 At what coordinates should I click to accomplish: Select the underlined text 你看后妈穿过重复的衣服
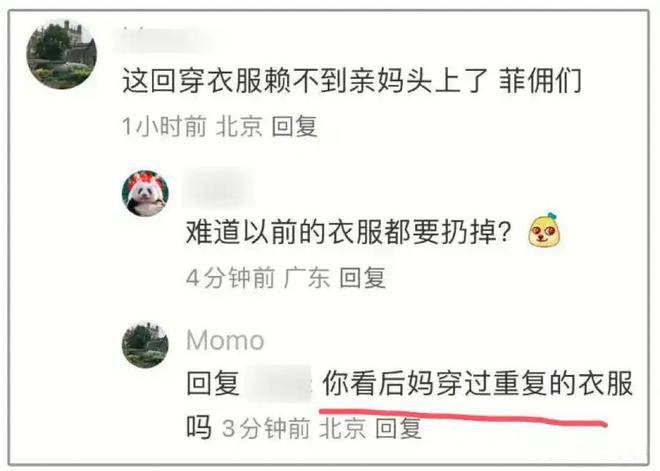click(x=478, y=383)
